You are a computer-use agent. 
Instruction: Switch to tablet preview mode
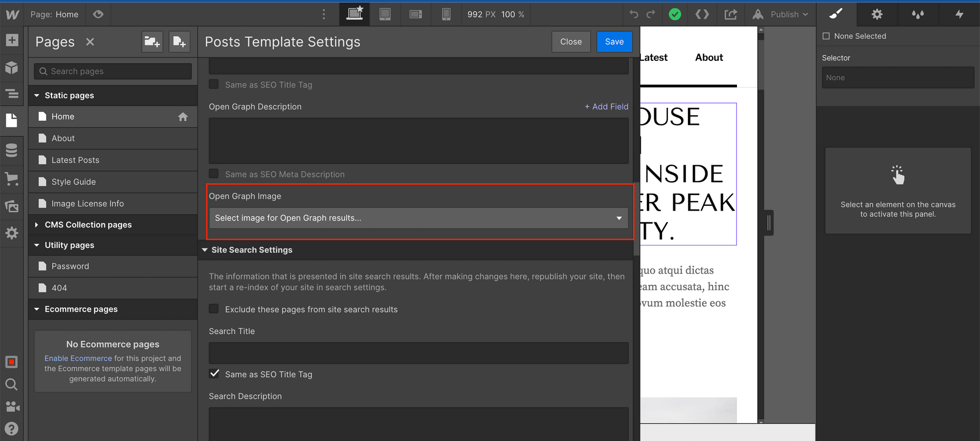(x=385, y=14)
